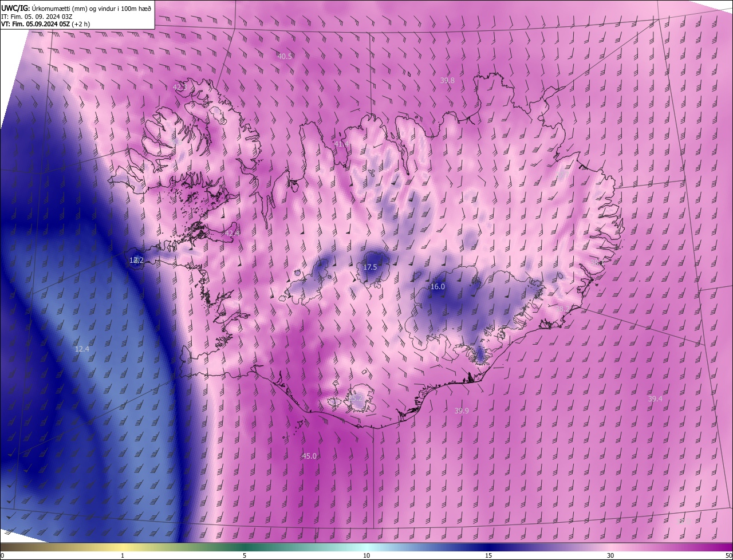This screenshot has width=733, height=560.
Task: Click the 38.2 value label on the map
Action: point(563,309)
